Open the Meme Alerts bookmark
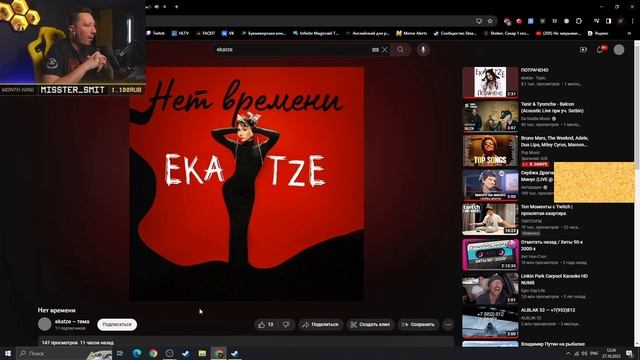Screen dimensions: 640x360 [x=411, y=33]
